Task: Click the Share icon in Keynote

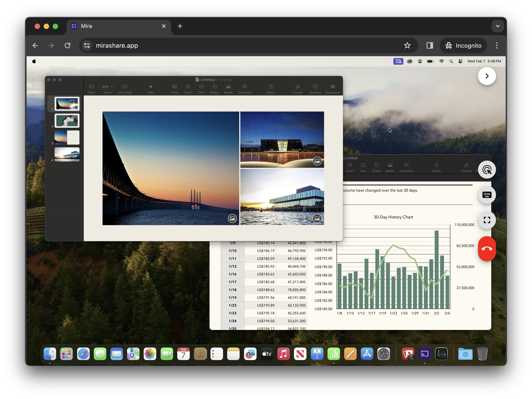Action: 271,87
